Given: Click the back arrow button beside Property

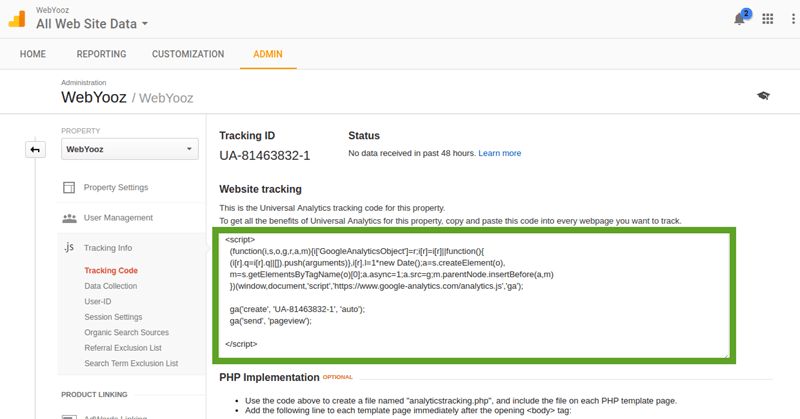Looking at the screenshot, I should 35,150.
